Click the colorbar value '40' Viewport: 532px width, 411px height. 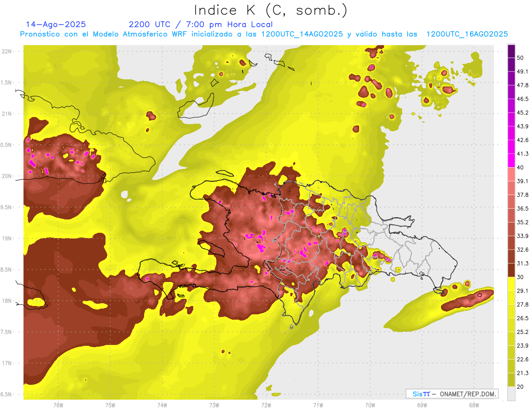point(520,168)
